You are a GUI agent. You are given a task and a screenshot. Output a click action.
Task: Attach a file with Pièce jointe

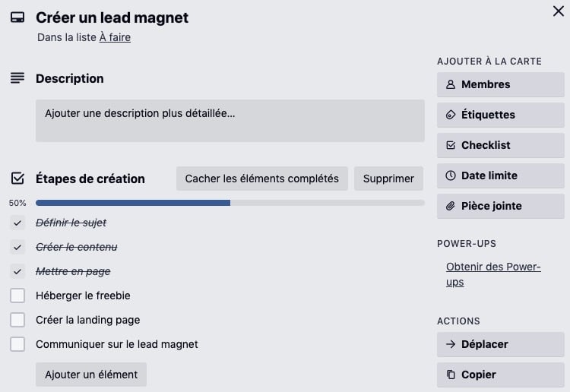[x=500, y=206]
